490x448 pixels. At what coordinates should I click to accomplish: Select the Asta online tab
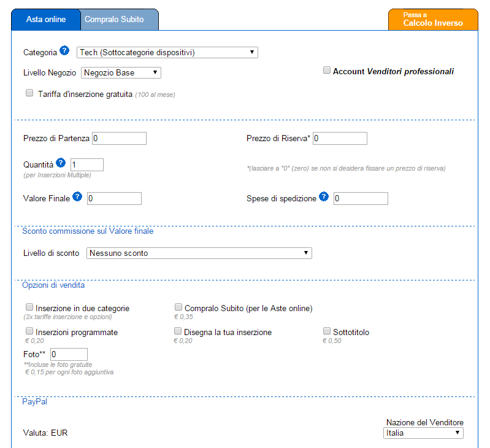pyautogui.click(x=46, y=20)
